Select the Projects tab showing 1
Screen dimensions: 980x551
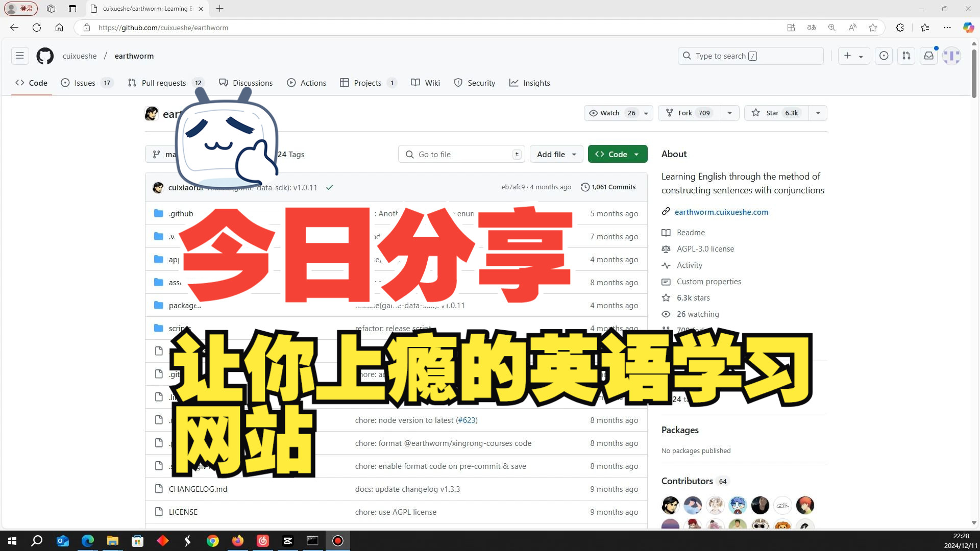(x=368, y=83)
